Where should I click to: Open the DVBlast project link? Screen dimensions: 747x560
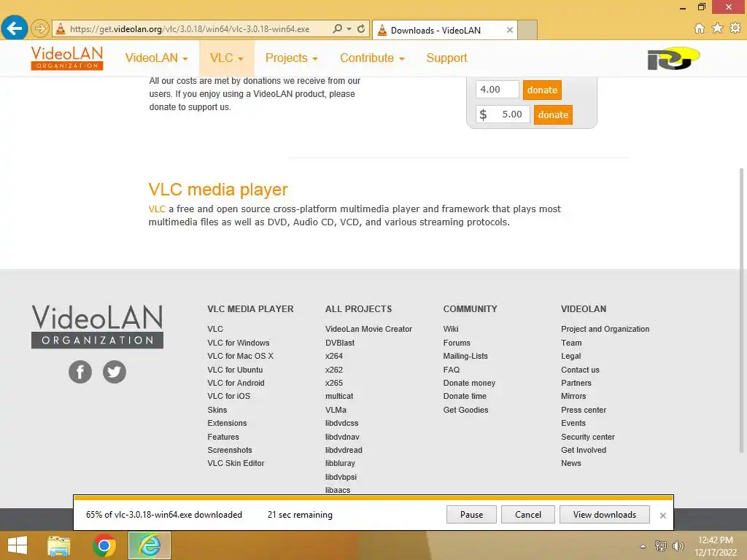pos(340,343)
